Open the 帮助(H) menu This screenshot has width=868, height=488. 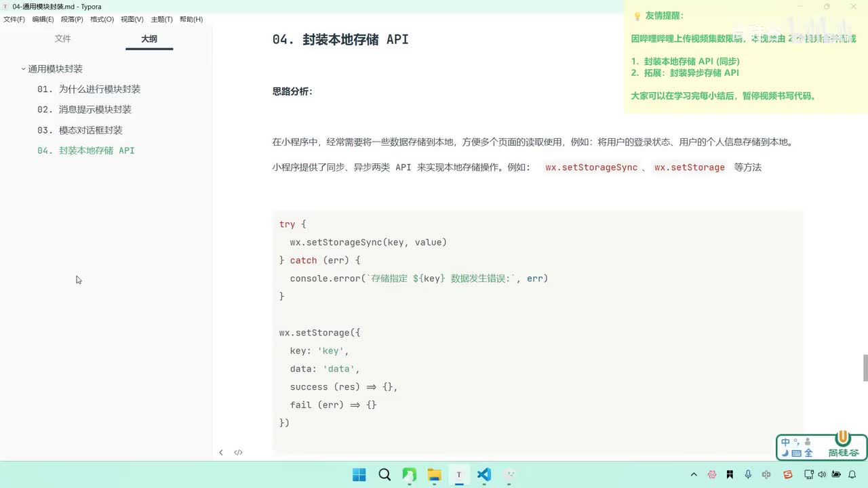(x=191, y=19)
